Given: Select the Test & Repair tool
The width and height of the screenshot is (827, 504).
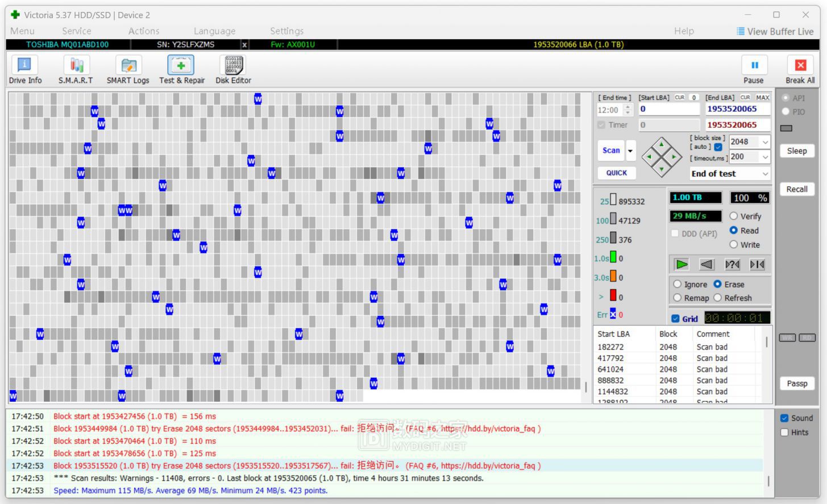Looking at the screenshot, I should click(181, 70).
